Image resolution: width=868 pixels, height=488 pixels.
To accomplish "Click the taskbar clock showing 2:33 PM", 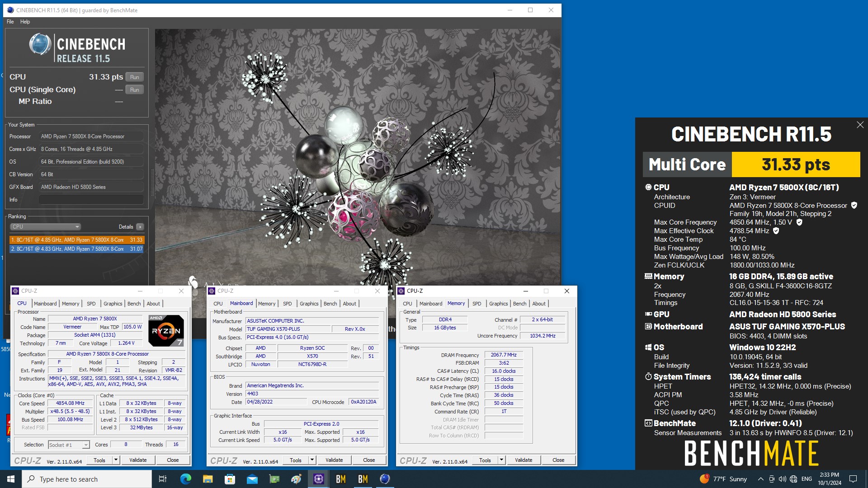I will coord(830,479).
